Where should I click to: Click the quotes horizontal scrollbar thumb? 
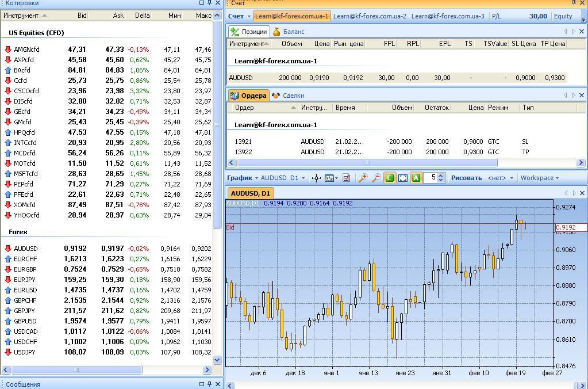pyautogui.click(x=76, y=370)
